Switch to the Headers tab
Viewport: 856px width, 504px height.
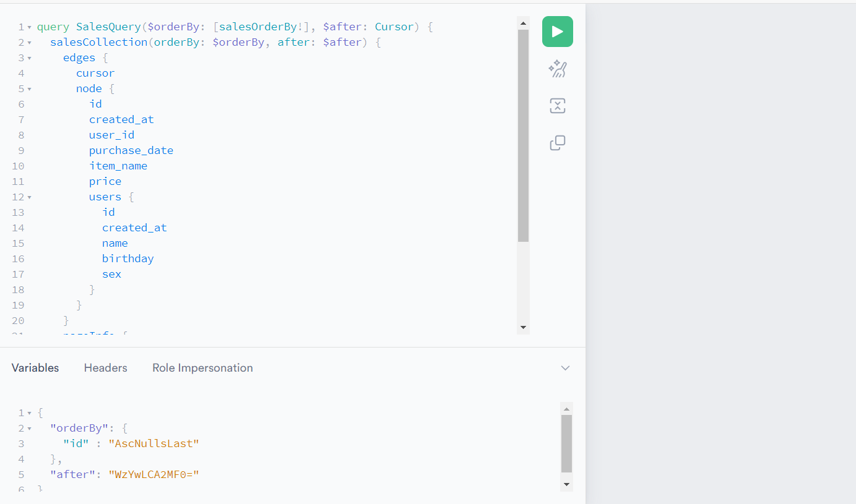(105, 368)
